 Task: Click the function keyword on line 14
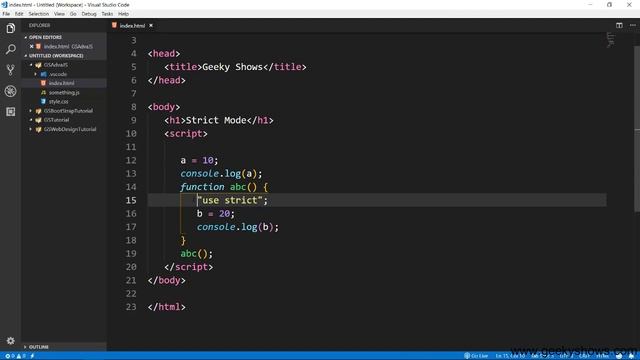click(202, 187)
